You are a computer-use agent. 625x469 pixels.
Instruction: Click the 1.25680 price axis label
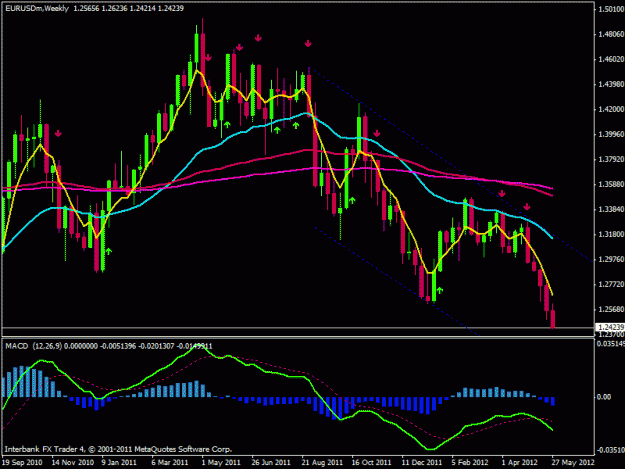tap(611, 309)
